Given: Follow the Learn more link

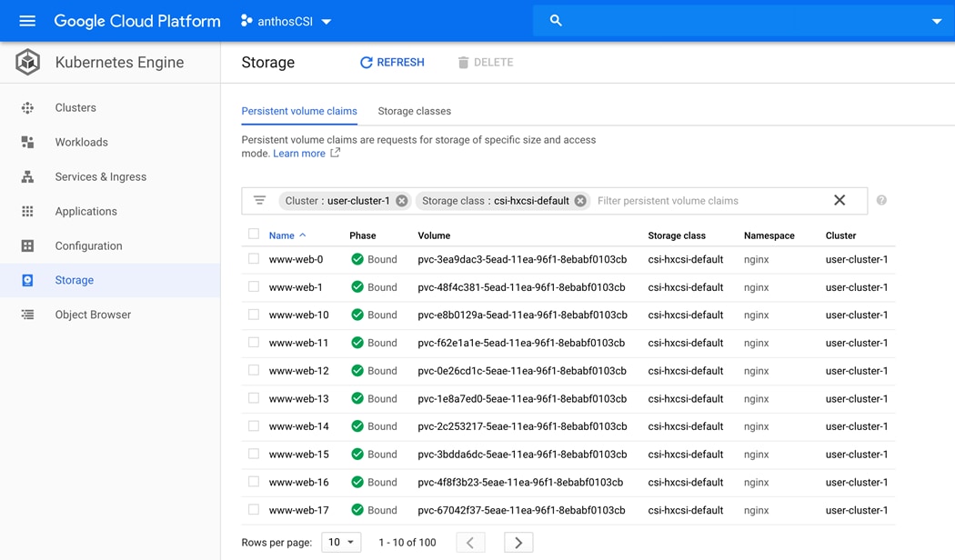Looking at the screenshot, I should pyautogui.click(x=299, y=154).
